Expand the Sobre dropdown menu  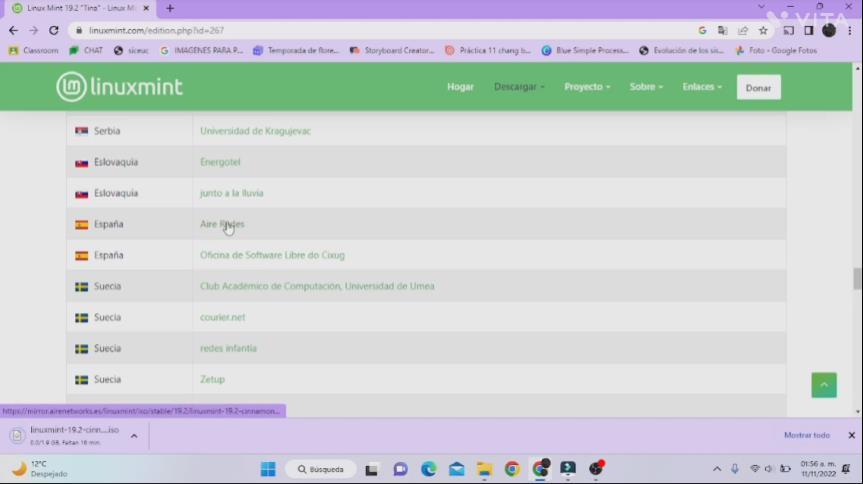(646, 87)
